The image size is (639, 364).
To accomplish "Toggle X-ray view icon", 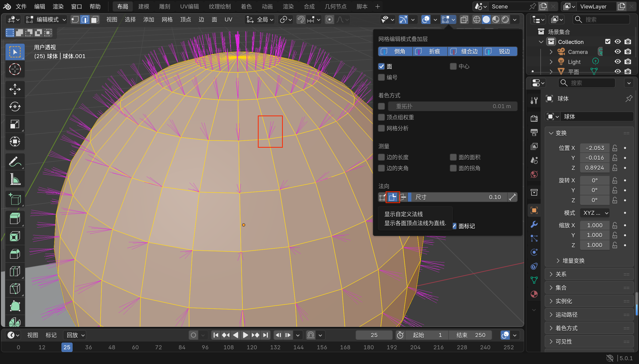I will click(464, 19).
